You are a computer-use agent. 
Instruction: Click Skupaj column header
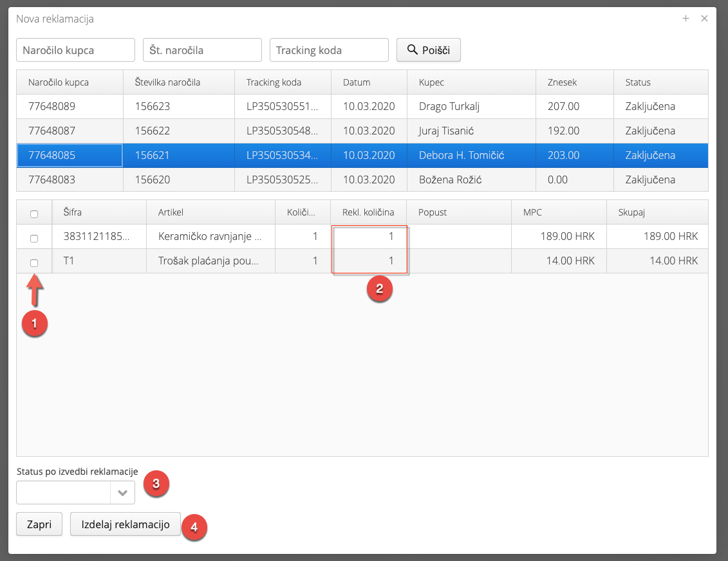pyautogui.click(x=657, y=212)
